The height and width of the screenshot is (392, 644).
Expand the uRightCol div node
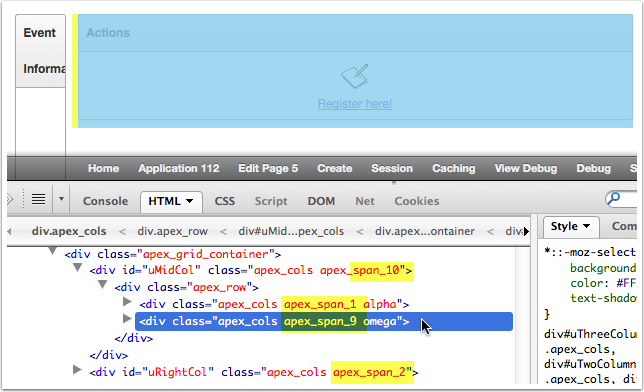(77, 370)
